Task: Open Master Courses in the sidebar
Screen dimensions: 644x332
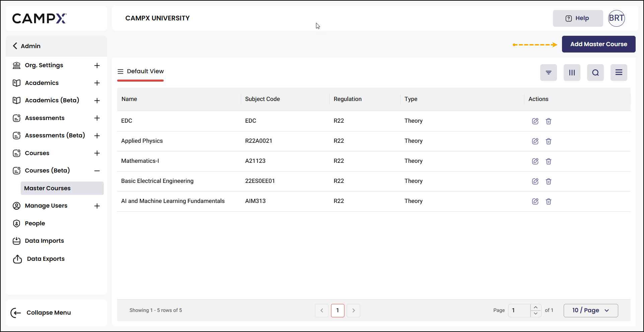Action: click(x=62, y=188)
